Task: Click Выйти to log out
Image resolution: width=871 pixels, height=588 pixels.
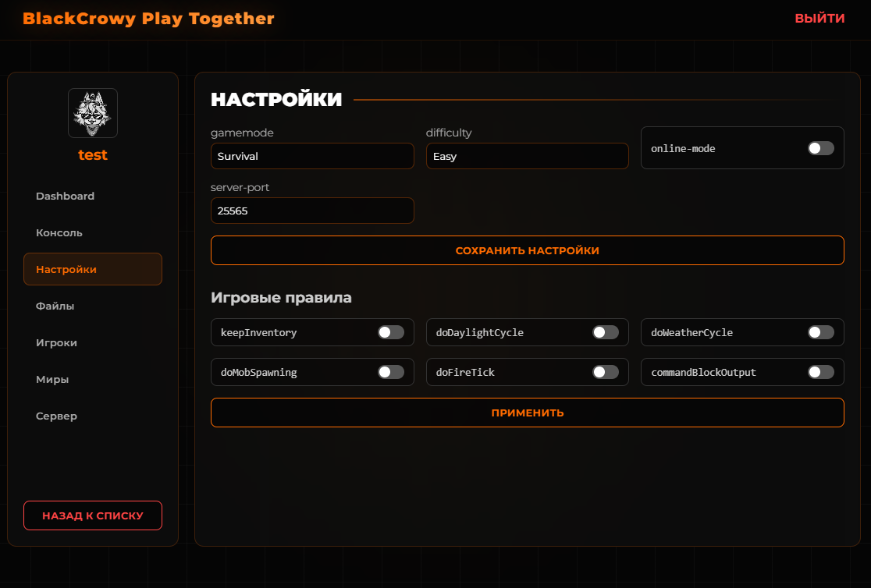Action: pyautogui.click(x=819, y=19)
